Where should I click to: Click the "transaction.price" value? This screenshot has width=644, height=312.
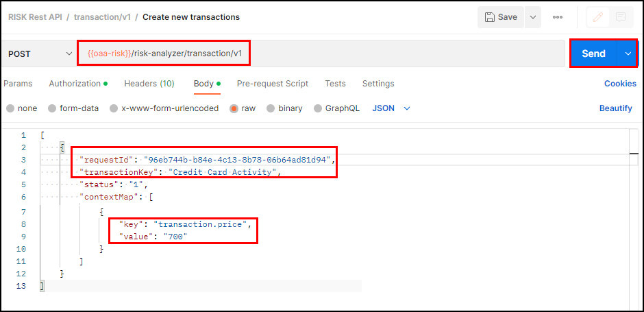(x=201, y=224)
